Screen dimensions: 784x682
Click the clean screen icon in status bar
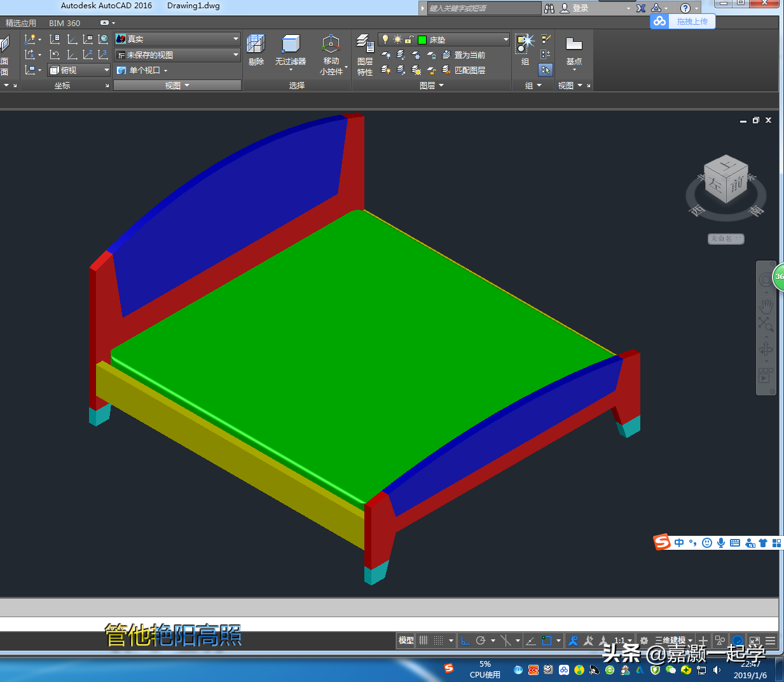tap(755, 641)
